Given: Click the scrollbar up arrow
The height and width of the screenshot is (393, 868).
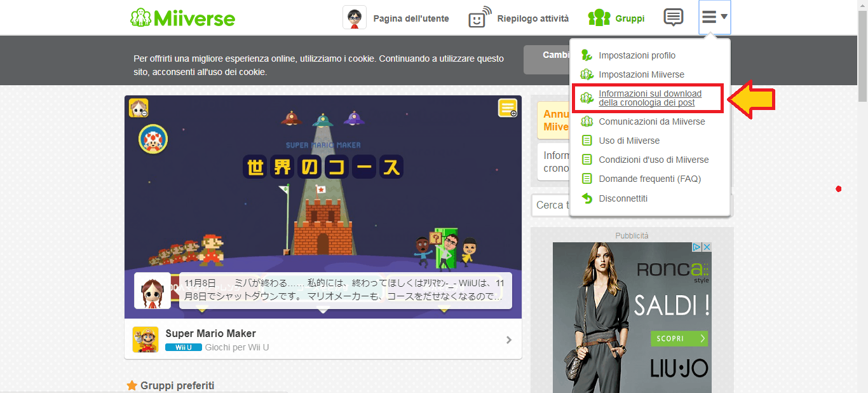Looking at the screenshot, I should pos(862,5).
